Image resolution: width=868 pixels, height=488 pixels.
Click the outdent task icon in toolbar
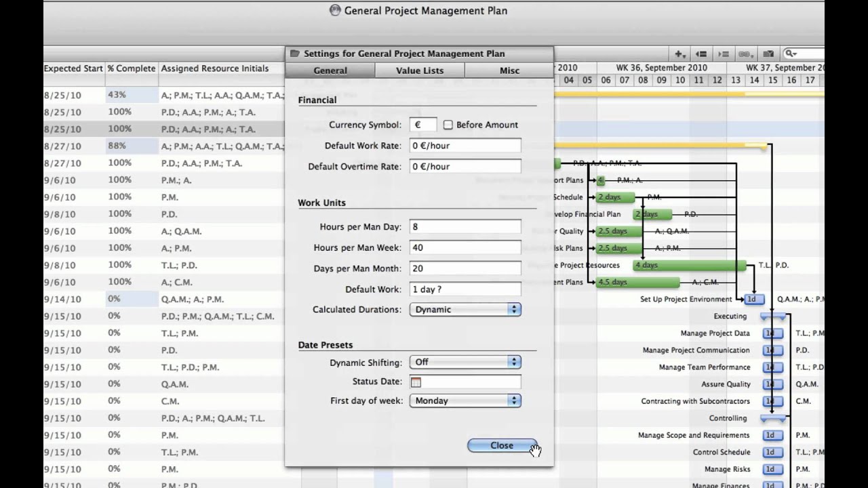[x=701, y=54]
